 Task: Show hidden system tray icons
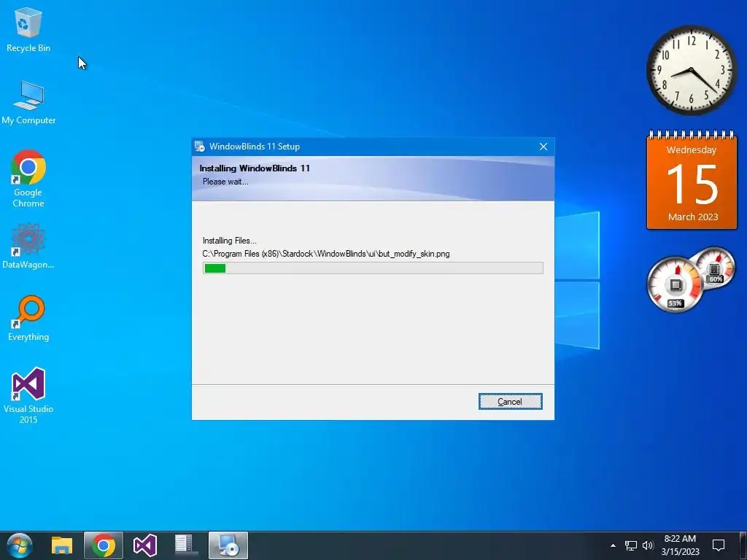coord(613,545)
